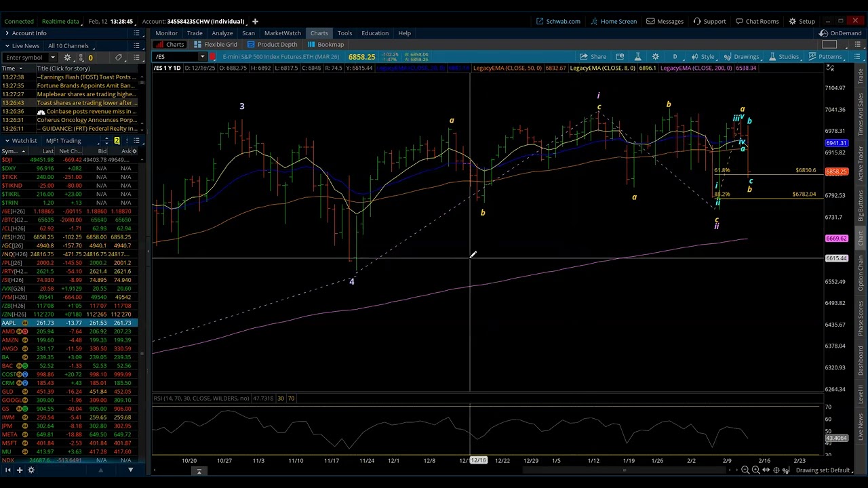Expand the Account Info gadget

(6, 33)
